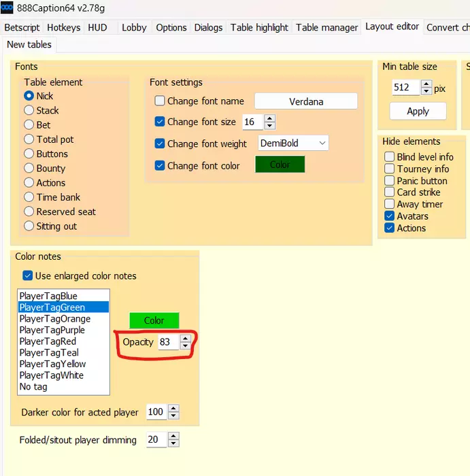Select PlayerTagGreen in the list
Screen dimensions: 470x476
pyautogui.click(x=63, y=307)
